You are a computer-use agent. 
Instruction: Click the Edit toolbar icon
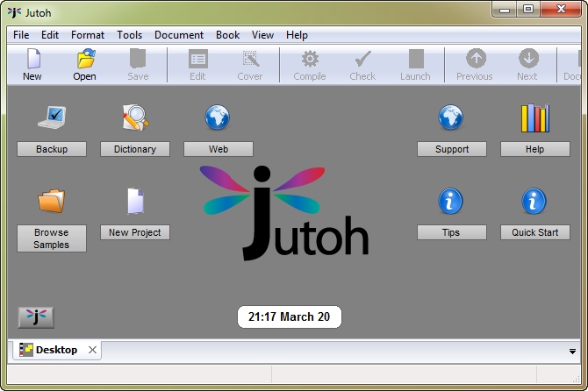[197, 59]
